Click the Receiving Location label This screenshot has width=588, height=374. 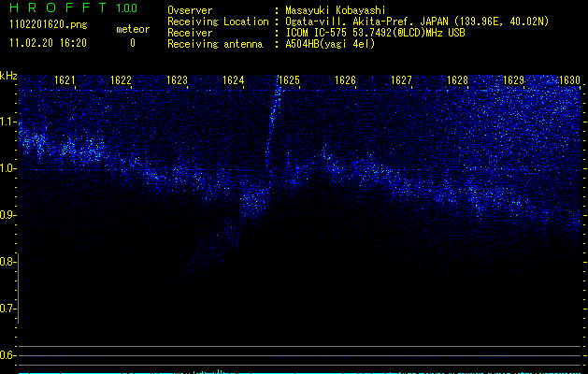(x=218, y=22)
